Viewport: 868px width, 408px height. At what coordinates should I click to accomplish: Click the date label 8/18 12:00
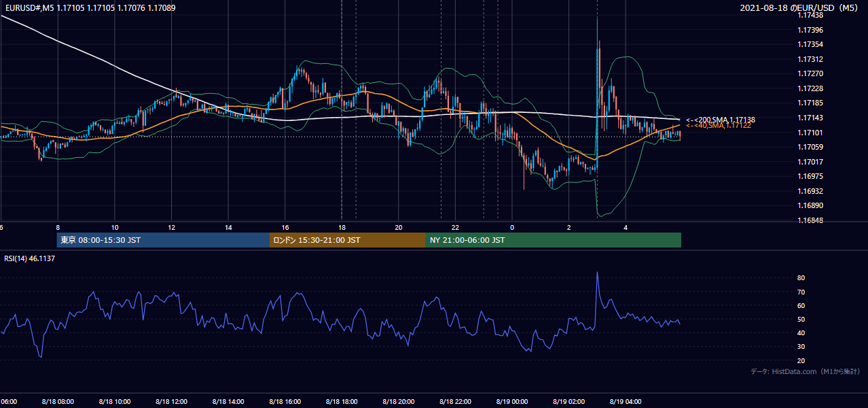point(171,401)
